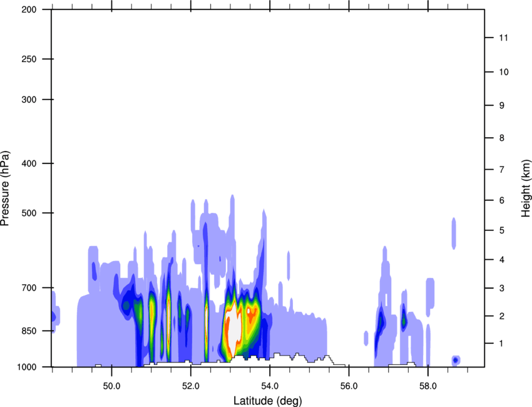Click the 400 pressure tick label
This screenshot has width=532, height=407.
tap(29, 163)
